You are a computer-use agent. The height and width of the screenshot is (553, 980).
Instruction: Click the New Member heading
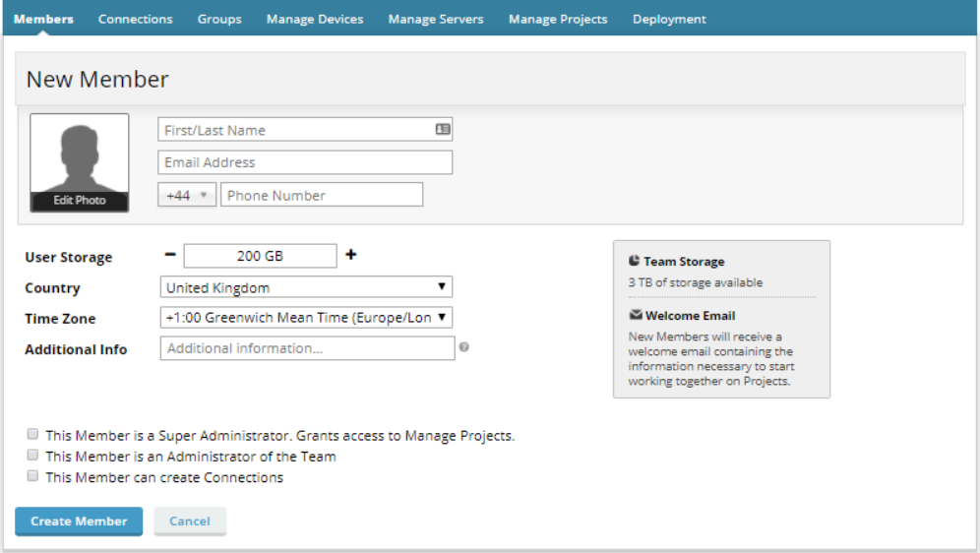coord(97,80)
